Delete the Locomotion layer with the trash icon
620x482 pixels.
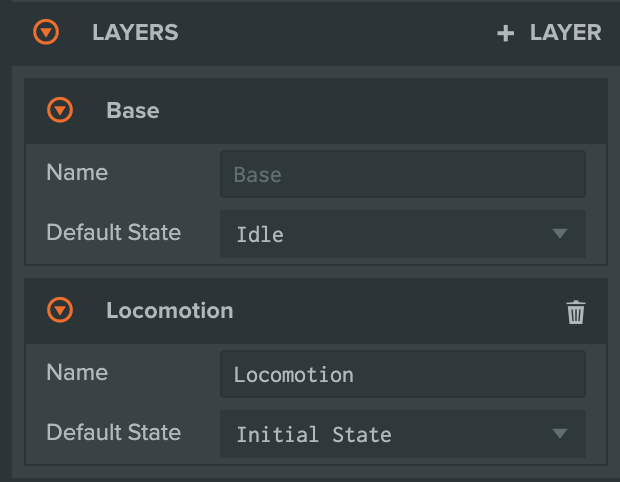575,312
